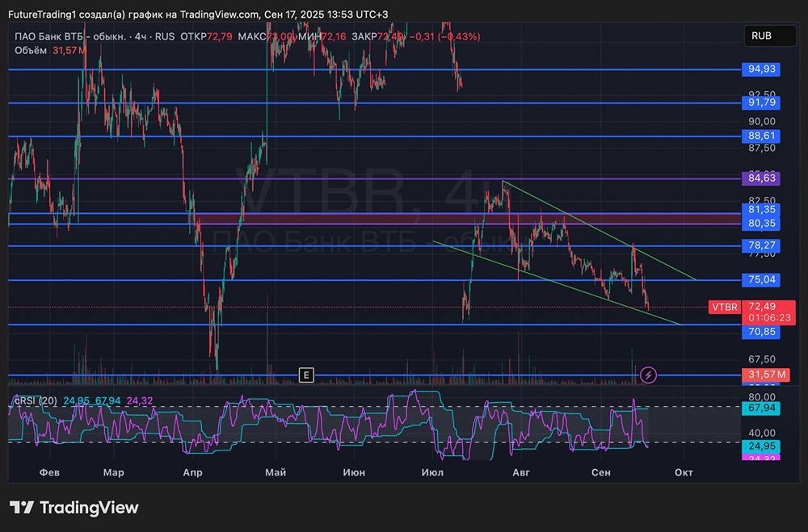808x532 pixels.
Task: Click the 75,04 price level label
Action: pyautogui.click(x=761, y=279)
